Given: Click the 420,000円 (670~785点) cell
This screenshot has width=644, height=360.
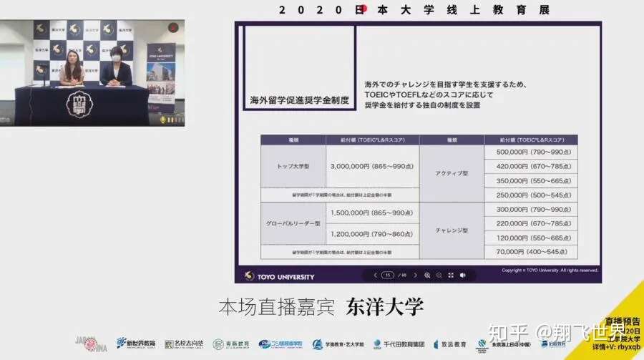Looking at the screenshot, I should tap(531, 167).
